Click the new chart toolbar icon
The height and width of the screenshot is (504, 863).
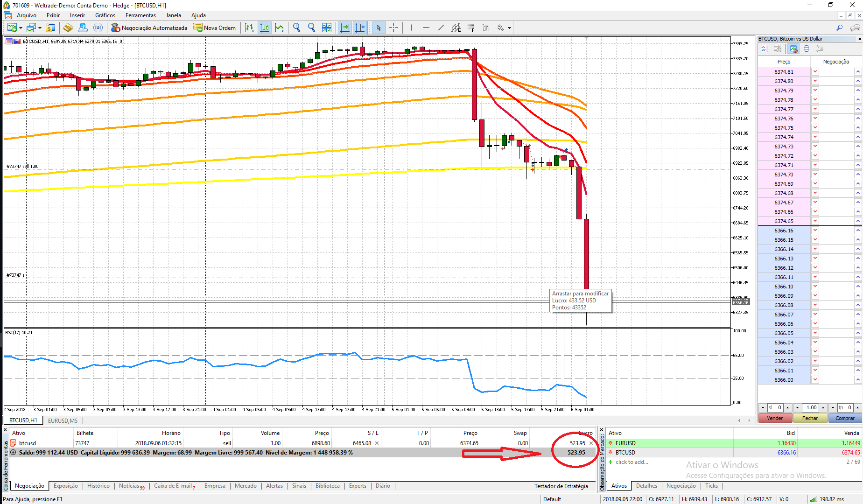(12, 28)
